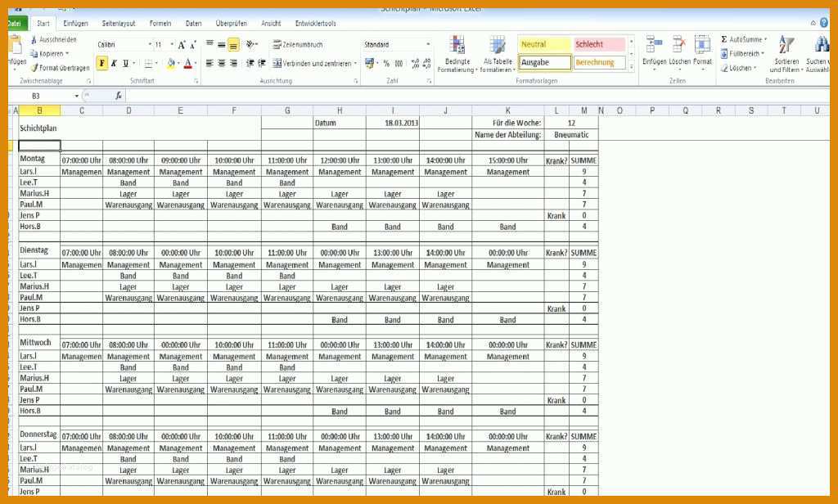Click increase decimal places icon
The height and width of the screenshot is (504, 838).
click(x=415, y=63)
